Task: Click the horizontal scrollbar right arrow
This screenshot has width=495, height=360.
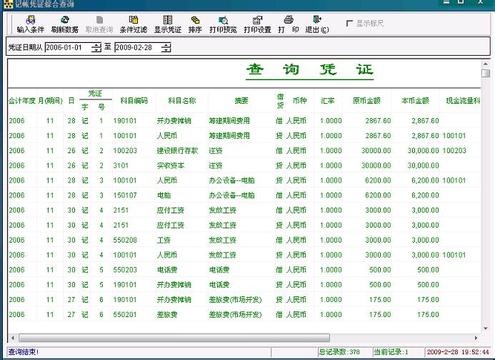Action: point(476,338)
